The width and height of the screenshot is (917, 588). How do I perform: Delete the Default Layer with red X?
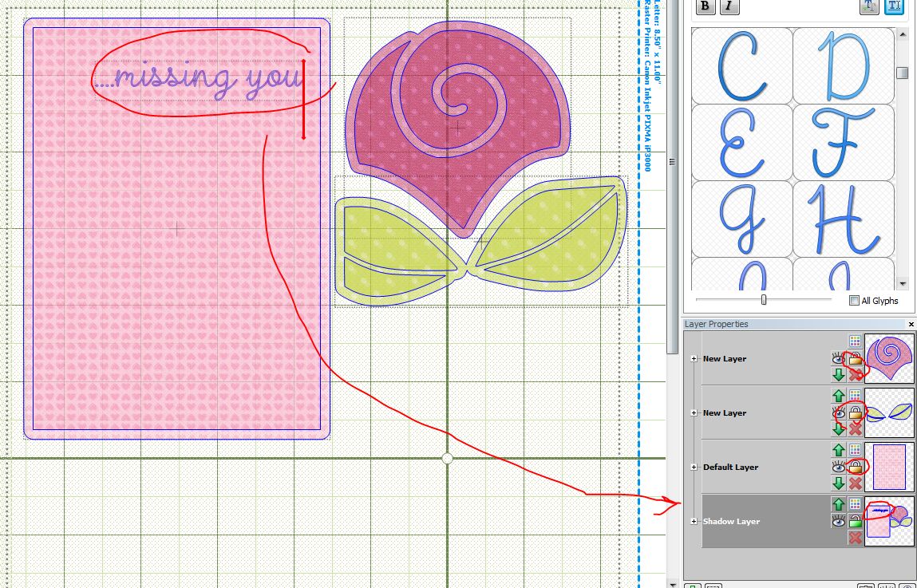856,481
